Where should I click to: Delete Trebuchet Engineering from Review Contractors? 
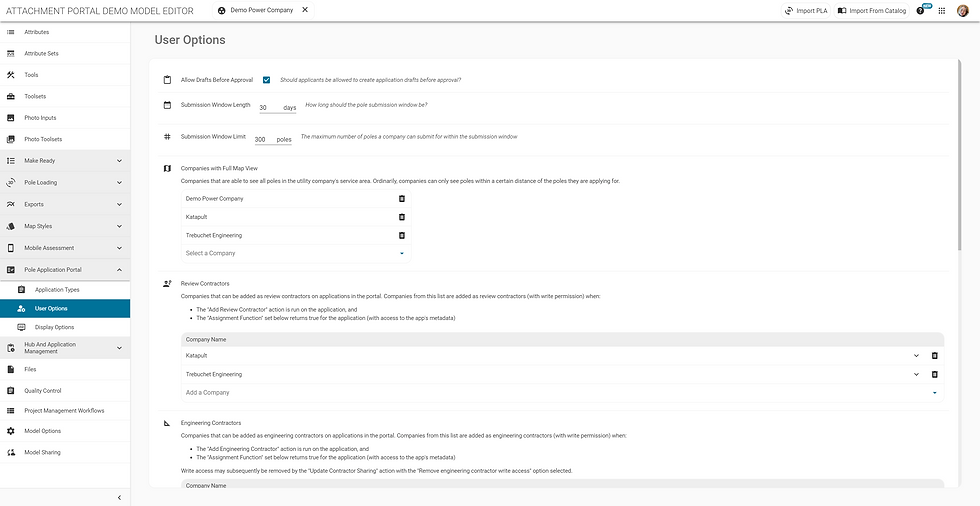[x=935, y=374]
